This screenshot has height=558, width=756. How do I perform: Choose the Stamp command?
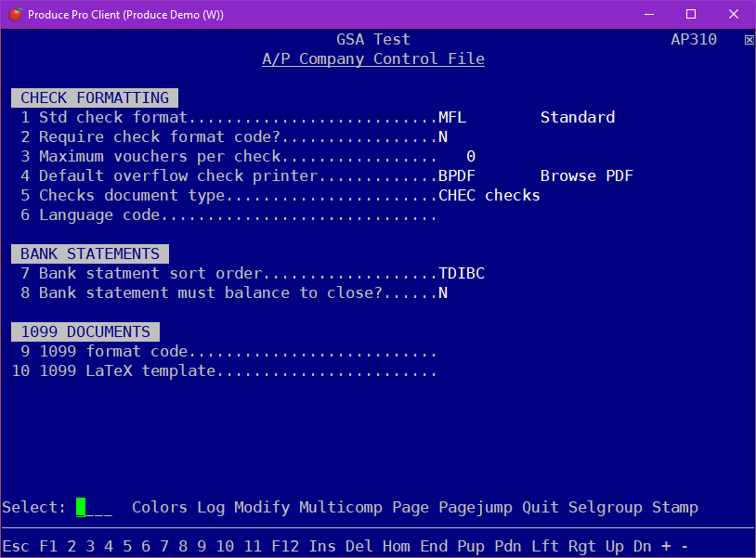coord(675,508)
